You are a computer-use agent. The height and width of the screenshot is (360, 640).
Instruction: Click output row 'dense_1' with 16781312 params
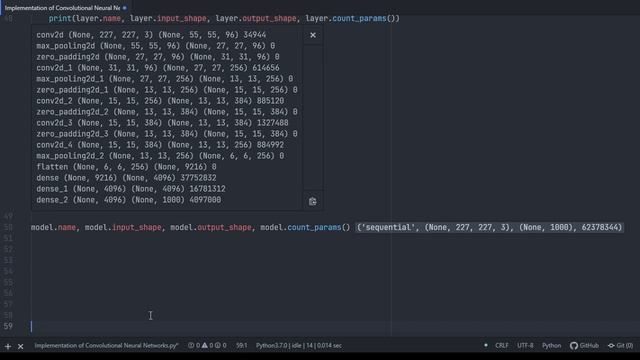click(131, 189)
